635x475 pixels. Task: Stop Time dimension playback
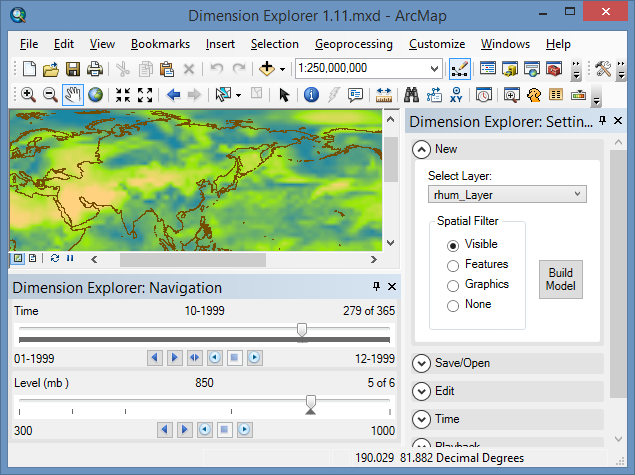coord(234,358)
